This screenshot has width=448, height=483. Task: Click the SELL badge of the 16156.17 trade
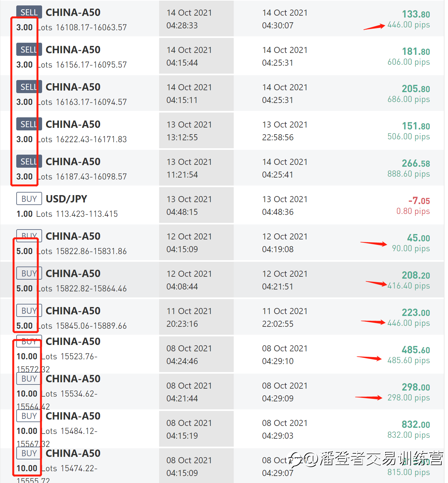(29, 49)
